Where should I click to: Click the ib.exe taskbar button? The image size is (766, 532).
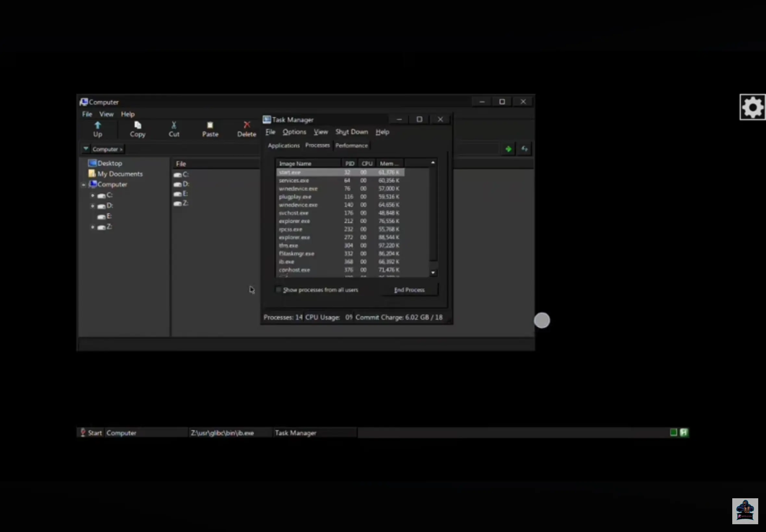[x=230, y=433]
